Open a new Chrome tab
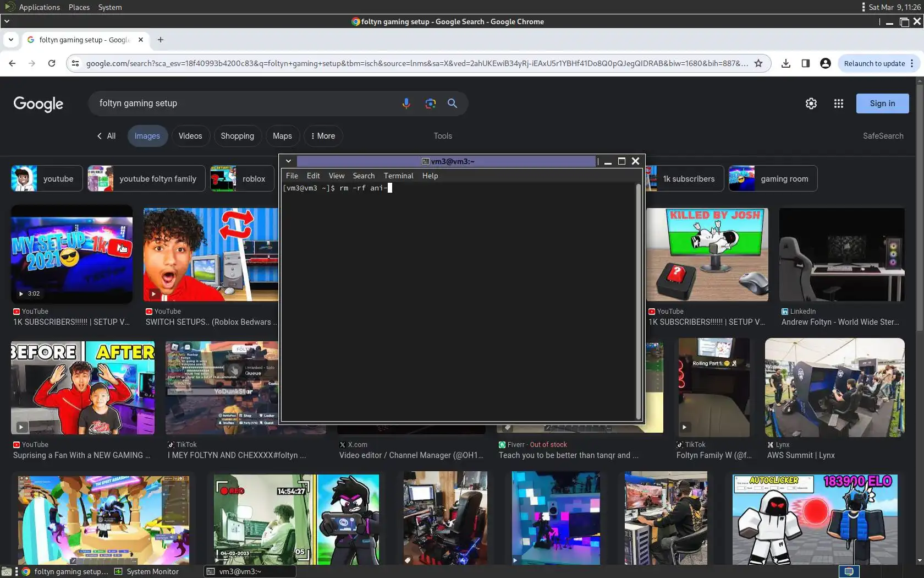 [161, 40]
